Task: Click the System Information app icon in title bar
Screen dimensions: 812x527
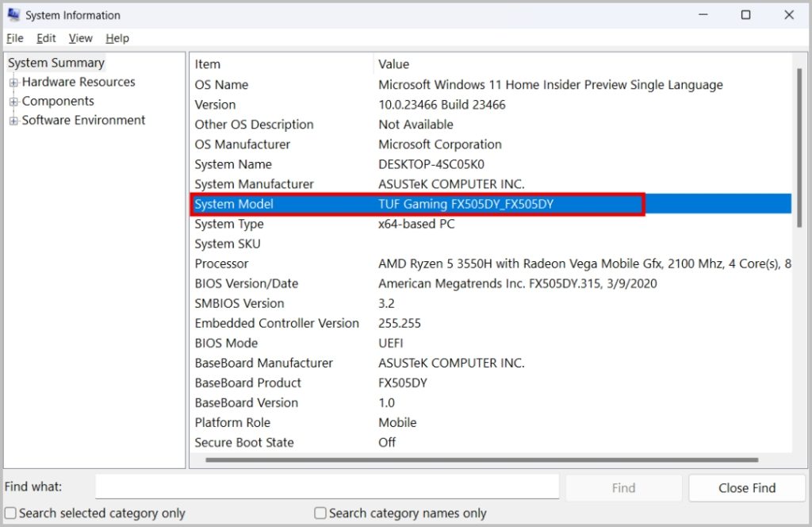Action: (x=13, y=15)
